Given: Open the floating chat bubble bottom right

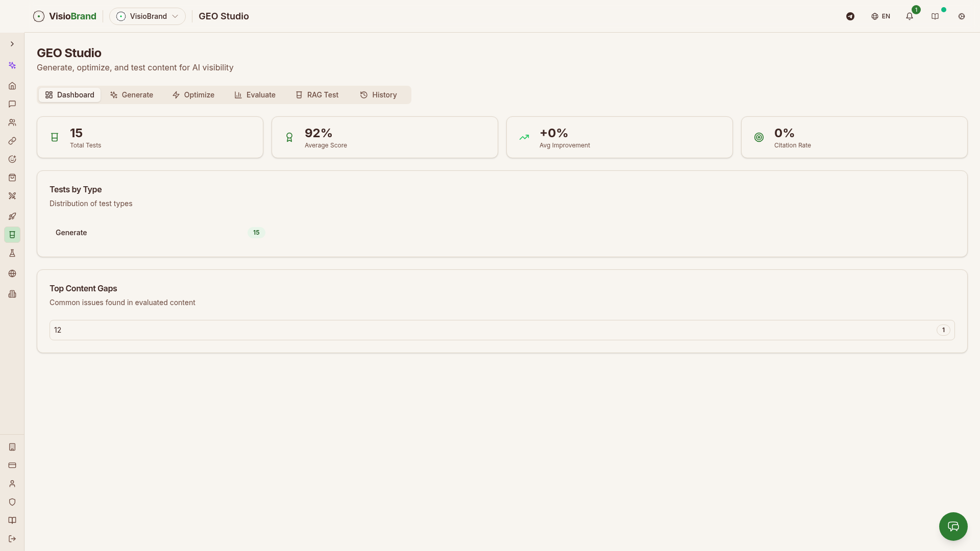Looking at the screenshot, I should [x=953, y=527].
